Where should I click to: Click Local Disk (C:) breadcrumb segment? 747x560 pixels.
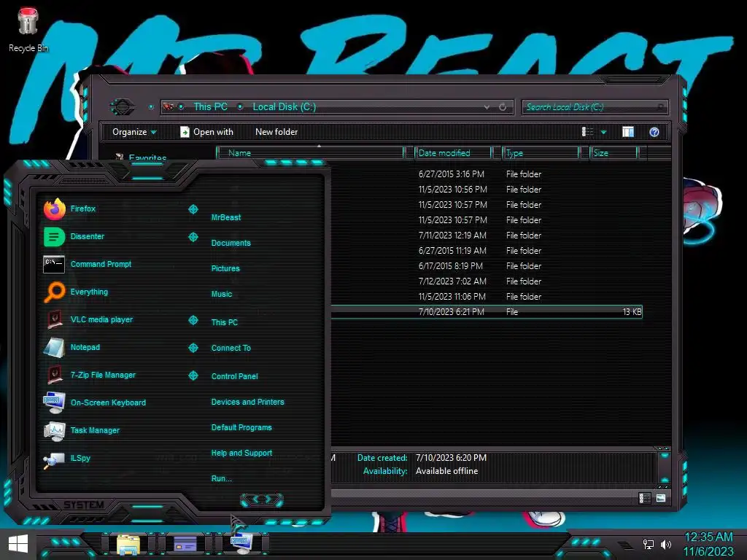[285, 106]
